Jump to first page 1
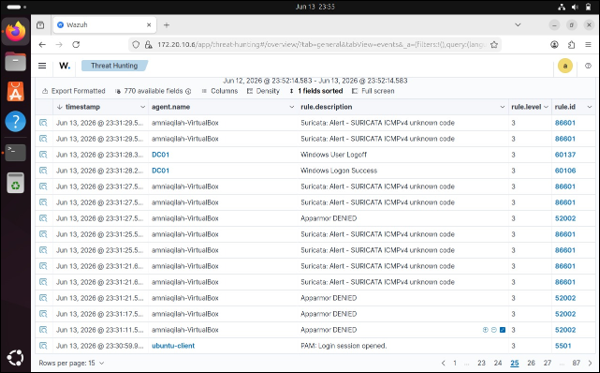The height and width of the screenshot is (373, 600). coord(455,363)
